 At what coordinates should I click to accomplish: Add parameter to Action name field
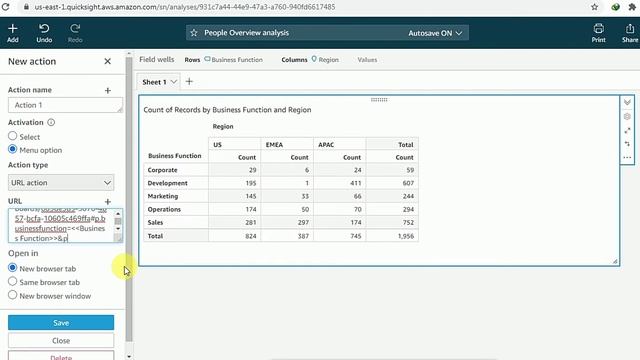tap(108, 90)
